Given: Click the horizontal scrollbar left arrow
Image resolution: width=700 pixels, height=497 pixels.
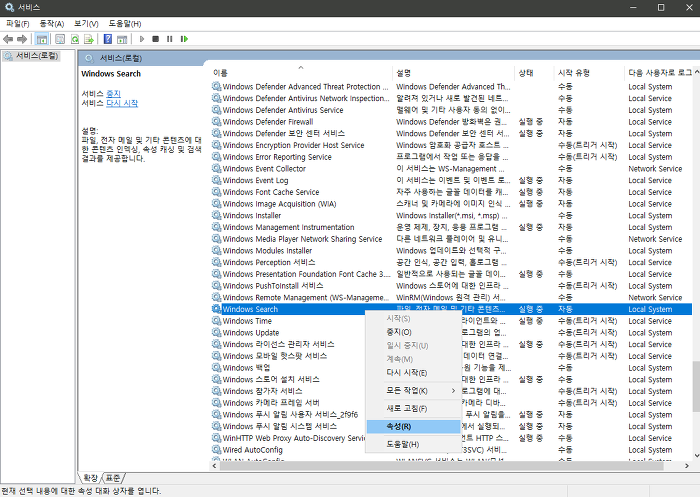Looking at the screenshot, I should (x=215, y=466).
